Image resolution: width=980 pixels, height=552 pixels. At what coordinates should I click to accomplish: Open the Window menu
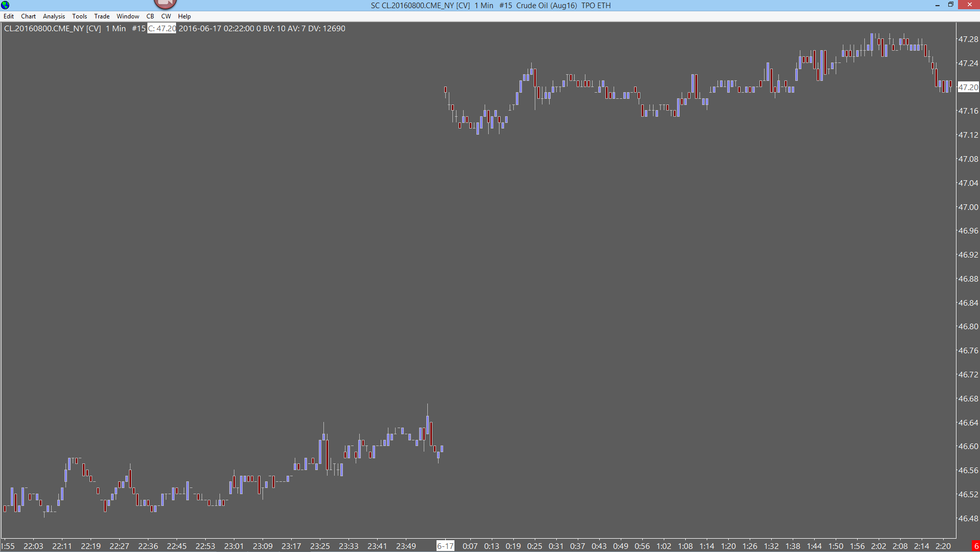pos(127,16)
